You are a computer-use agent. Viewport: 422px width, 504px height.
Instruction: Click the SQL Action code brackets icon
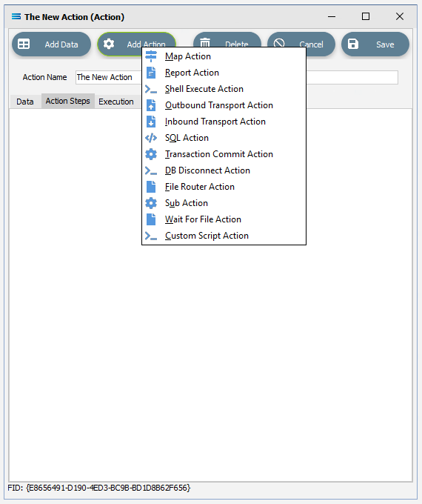pos(151,138)
